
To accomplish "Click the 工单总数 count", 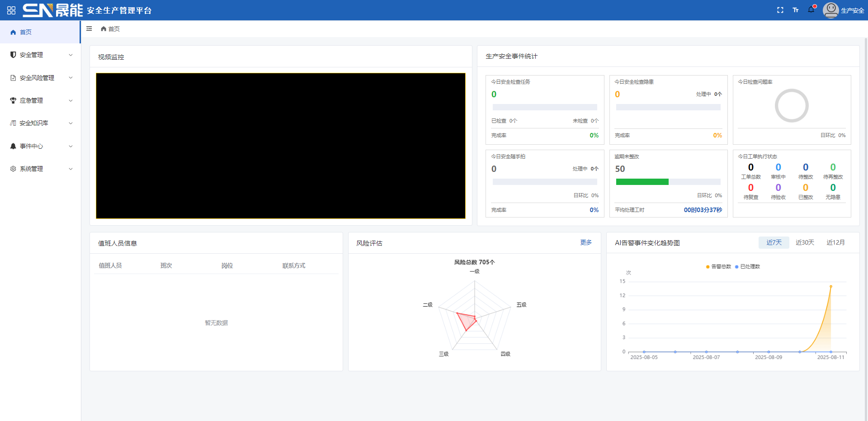I will pos(751,167).
